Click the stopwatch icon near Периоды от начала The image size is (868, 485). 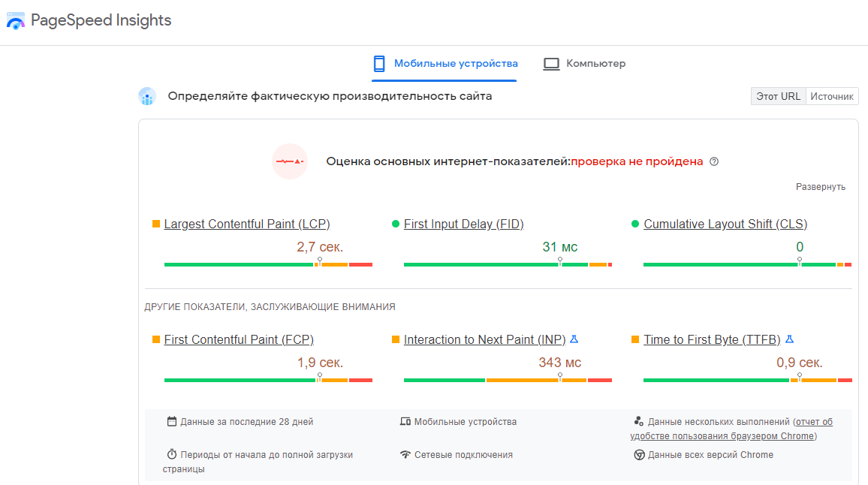coord(173,454)
